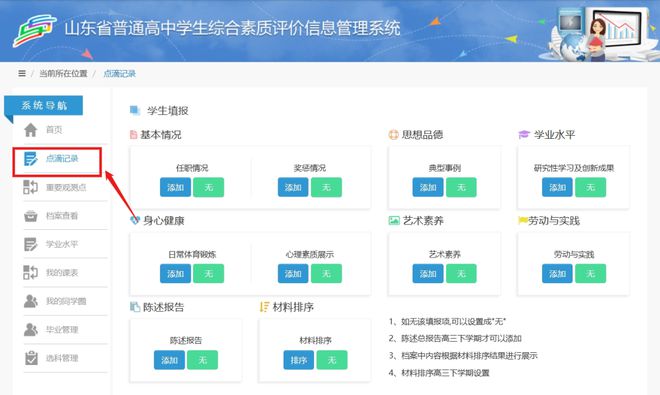Open 毕业管理 in the sidebar
The height and width of the screenshot is (395, 660).
point(62,330)
